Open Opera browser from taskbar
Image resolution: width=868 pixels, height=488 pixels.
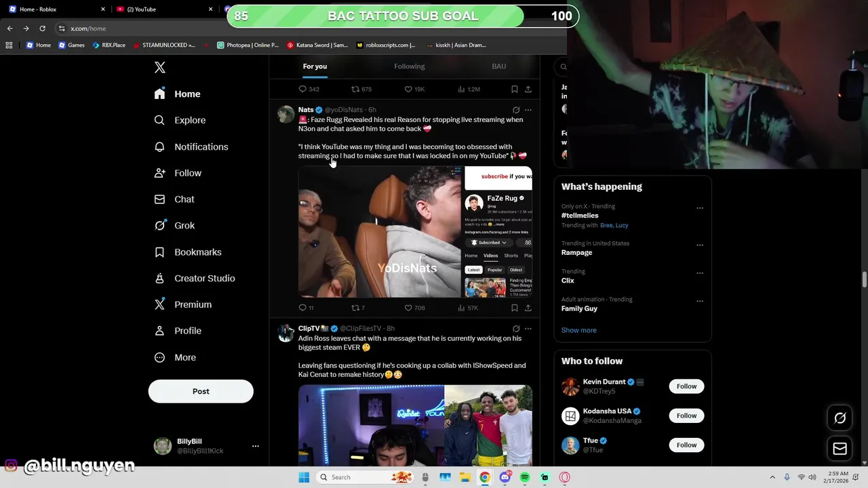pos(564,477)
